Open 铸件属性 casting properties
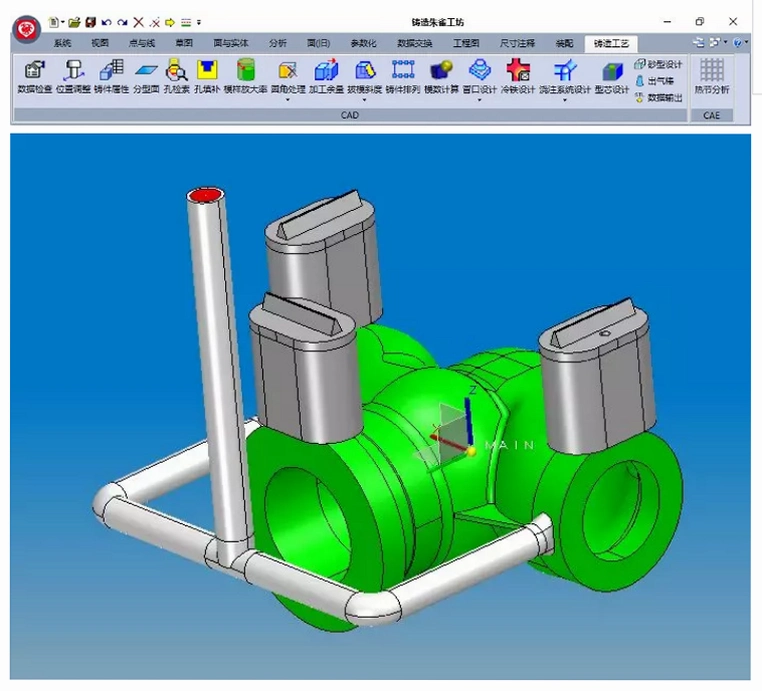The image size is (762, 691). pyautogui.click(x=111, y=76)
